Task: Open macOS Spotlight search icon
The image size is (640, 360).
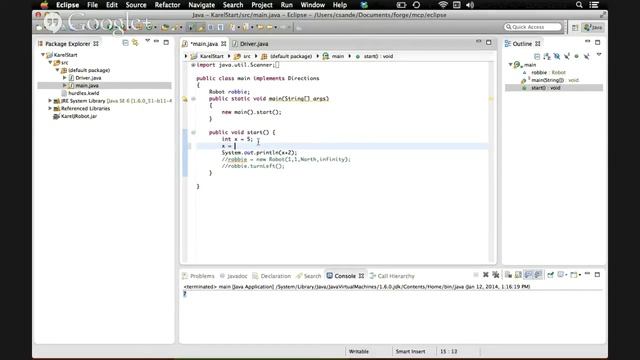Action: 579,5
